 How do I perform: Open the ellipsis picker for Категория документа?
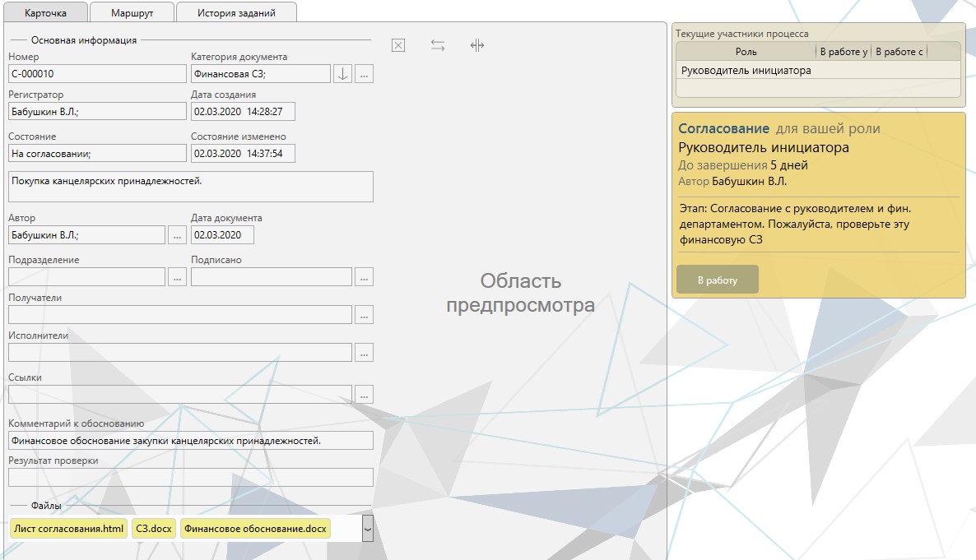click(365, 74)
